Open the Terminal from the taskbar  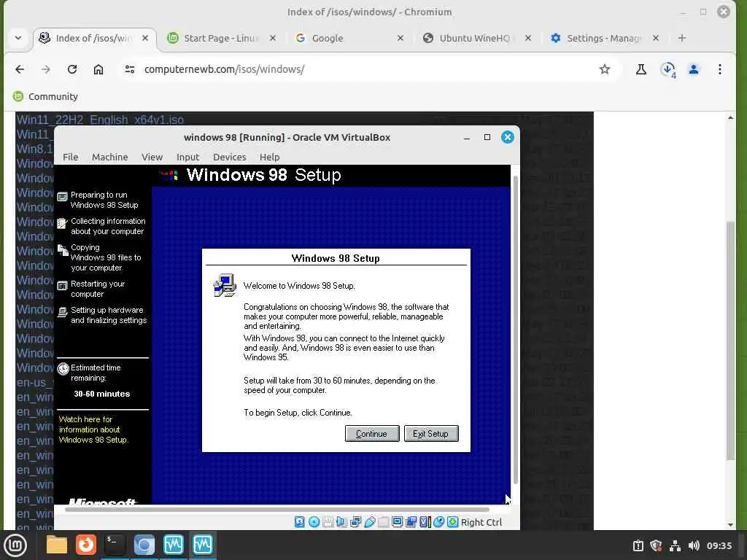pos(115,545)
